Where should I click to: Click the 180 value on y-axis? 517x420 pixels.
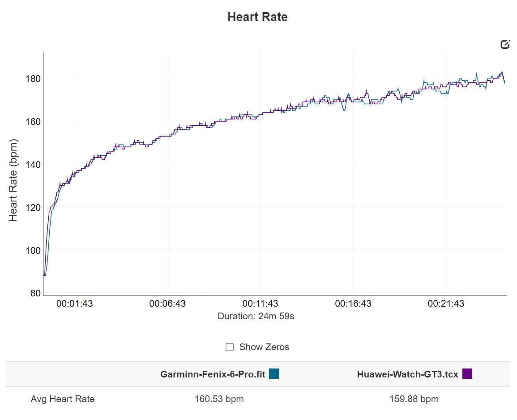pyautogui.click(x=33, y=78)
